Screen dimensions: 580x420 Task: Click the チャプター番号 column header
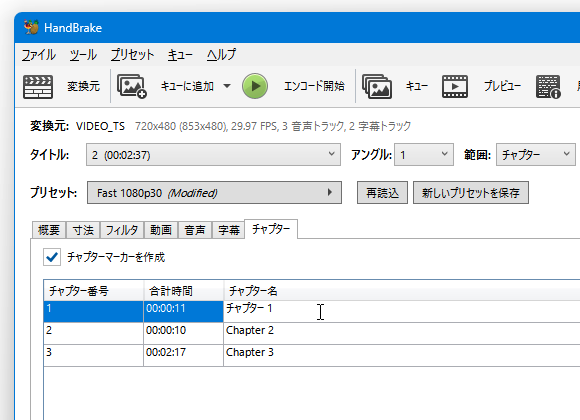tap(94, 291)
